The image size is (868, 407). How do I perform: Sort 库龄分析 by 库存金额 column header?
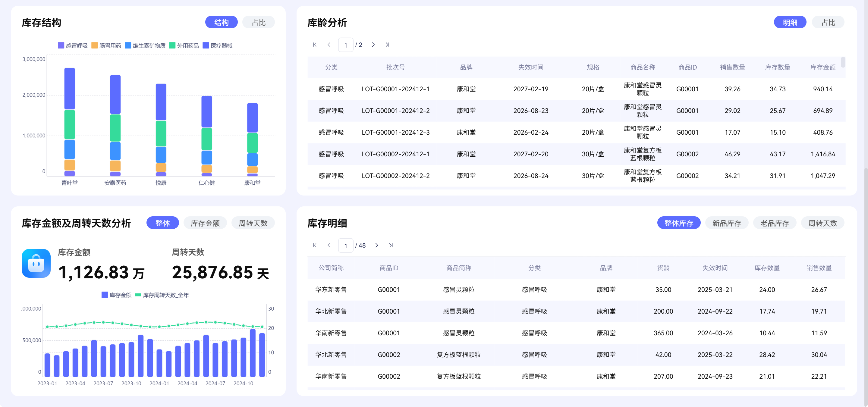pos(823,67)
